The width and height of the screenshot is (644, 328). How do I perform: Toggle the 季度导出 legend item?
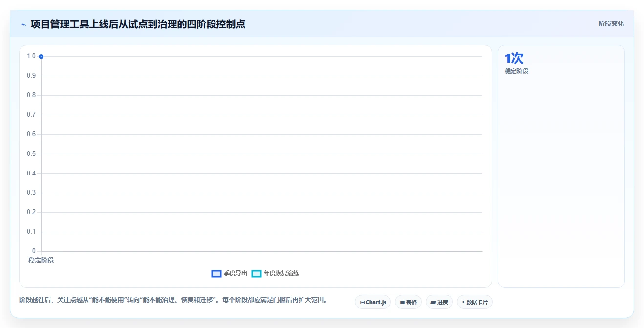229,273
